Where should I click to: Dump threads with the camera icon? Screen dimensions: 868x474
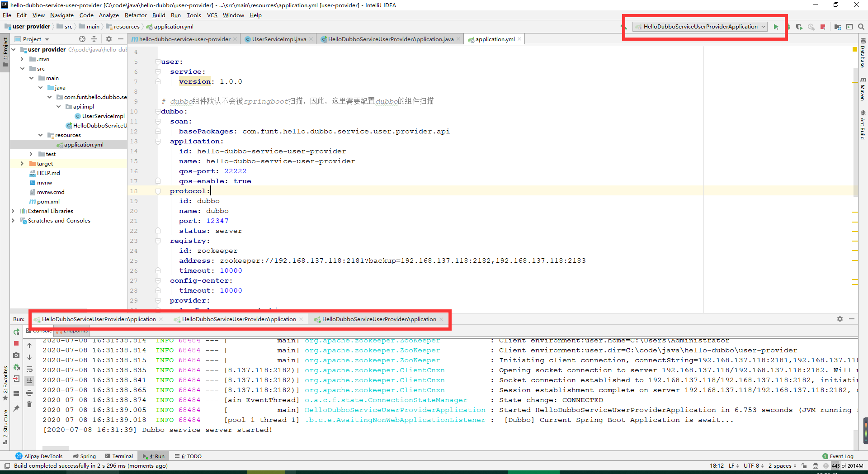pos(16,355)
